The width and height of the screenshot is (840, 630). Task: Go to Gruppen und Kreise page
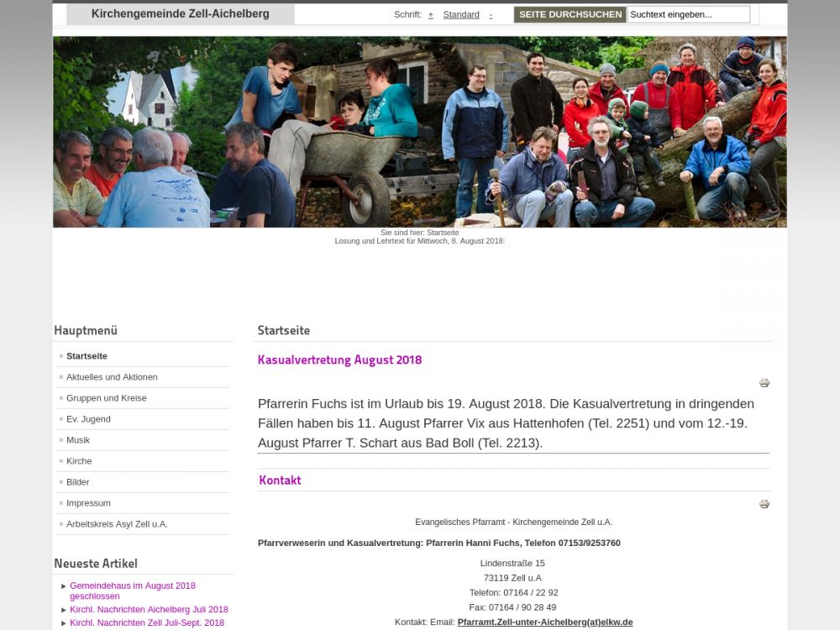[107, 398]
